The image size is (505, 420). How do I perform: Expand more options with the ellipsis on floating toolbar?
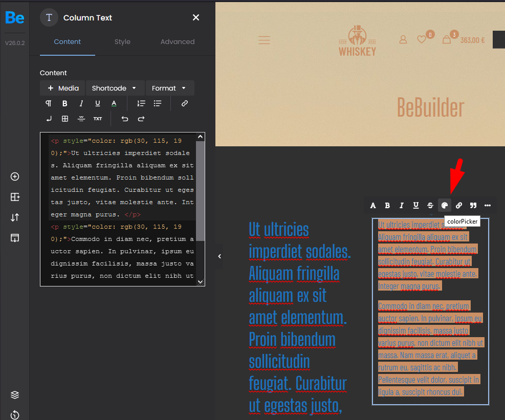click(x=487, y=205)
